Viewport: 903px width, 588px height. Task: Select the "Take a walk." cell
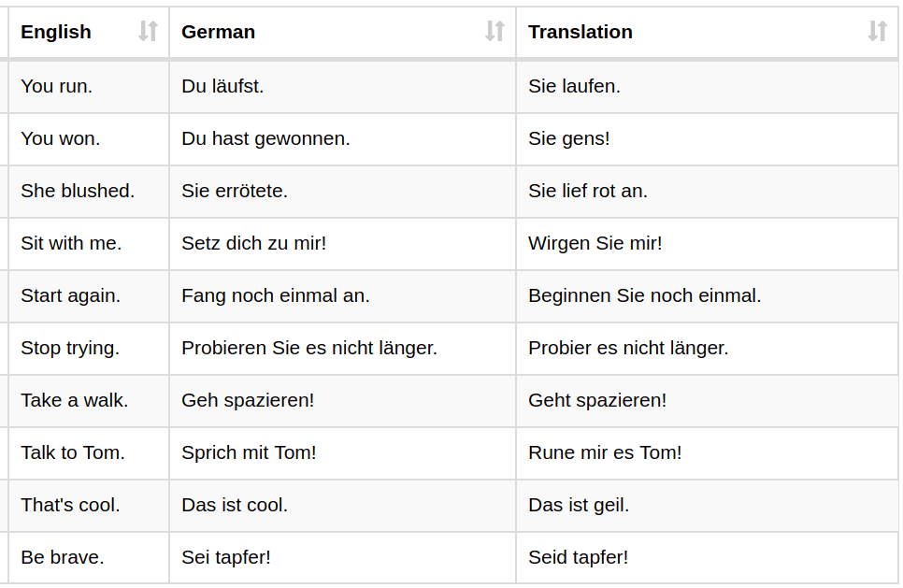coord(75,400)
